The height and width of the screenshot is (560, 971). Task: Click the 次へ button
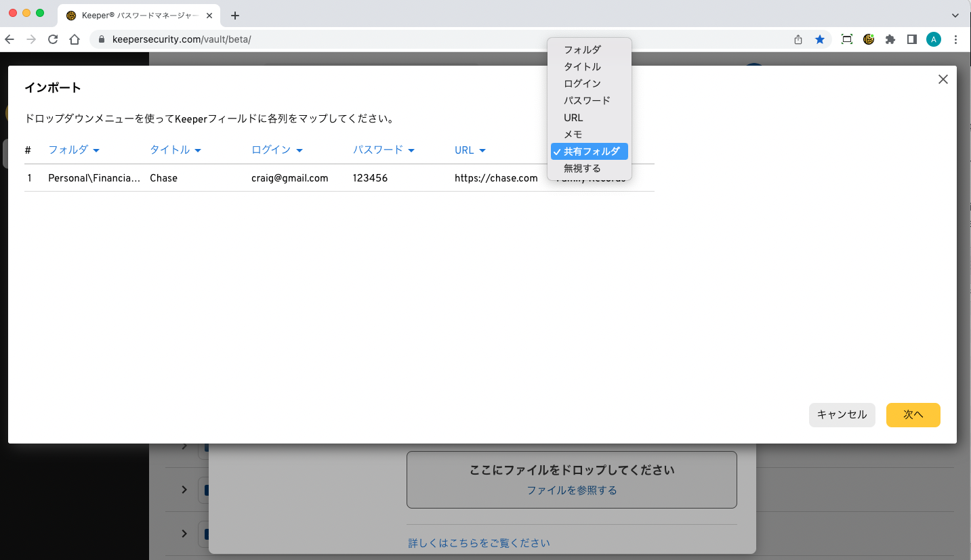(913, 415)
